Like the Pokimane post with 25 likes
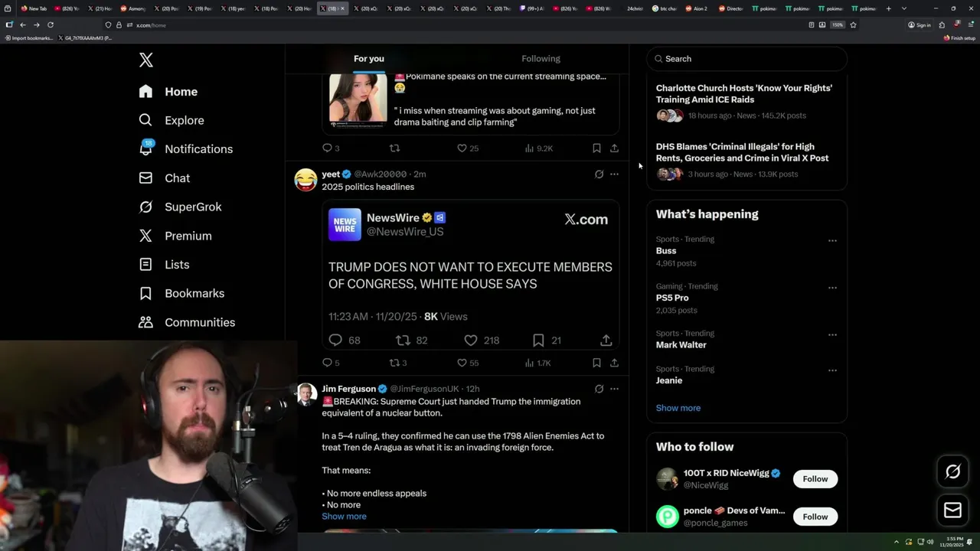This screenshot has width=980, height=551. 468,148
